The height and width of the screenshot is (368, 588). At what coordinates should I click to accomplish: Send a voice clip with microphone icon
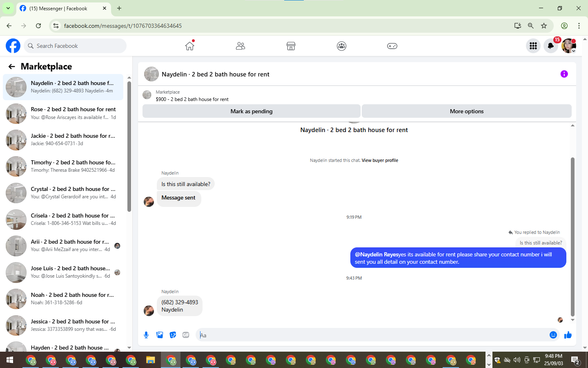[146, 335]
